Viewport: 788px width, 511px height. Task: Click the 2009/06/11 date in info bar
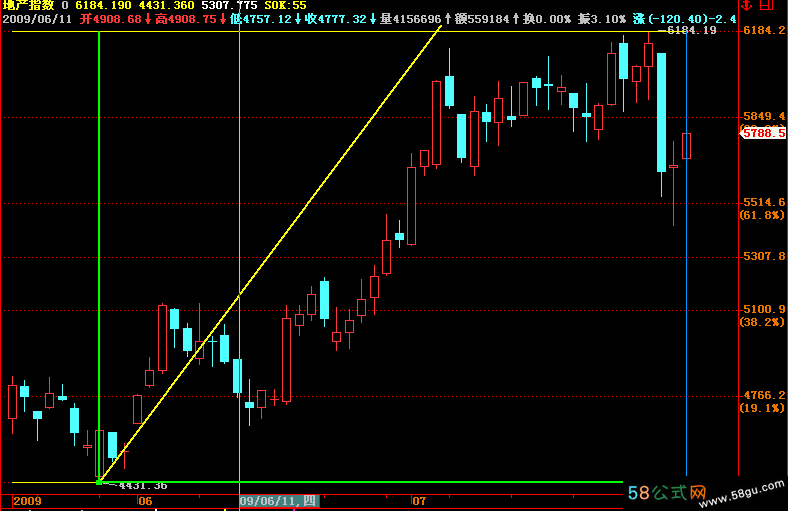(x=37, y=19)
